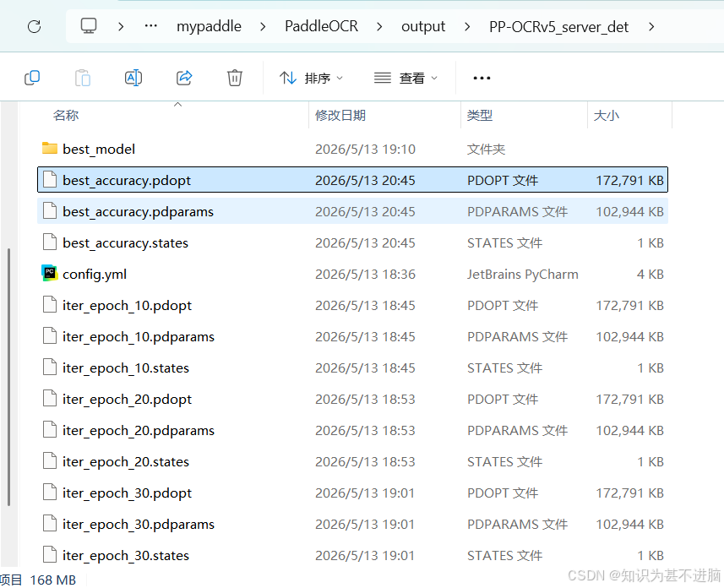Click the Delete trash icon
The height and width of the screenshot is (588, 724).
click(x=235, y=78)
